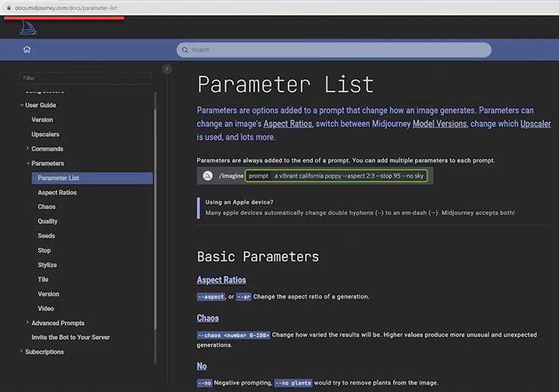Click the --no plants code tag

point(294,383)
